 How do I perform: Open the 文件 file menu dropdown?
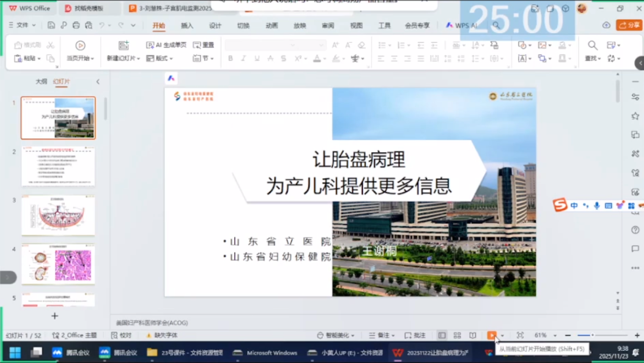pyautogui.click(x=22, y=26)
